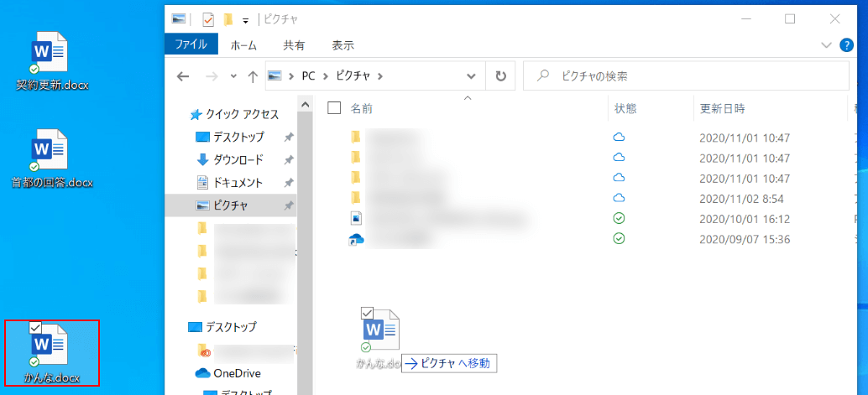Open OneDrive in the navigation pane
Screen dimensions: 868x395
click(228, 373)
